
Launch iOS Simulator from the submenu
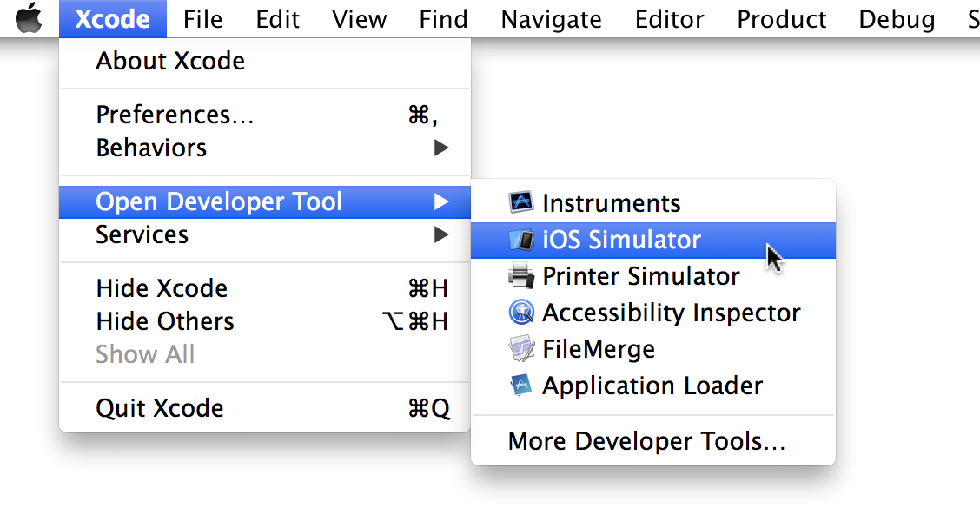(653, 240)
